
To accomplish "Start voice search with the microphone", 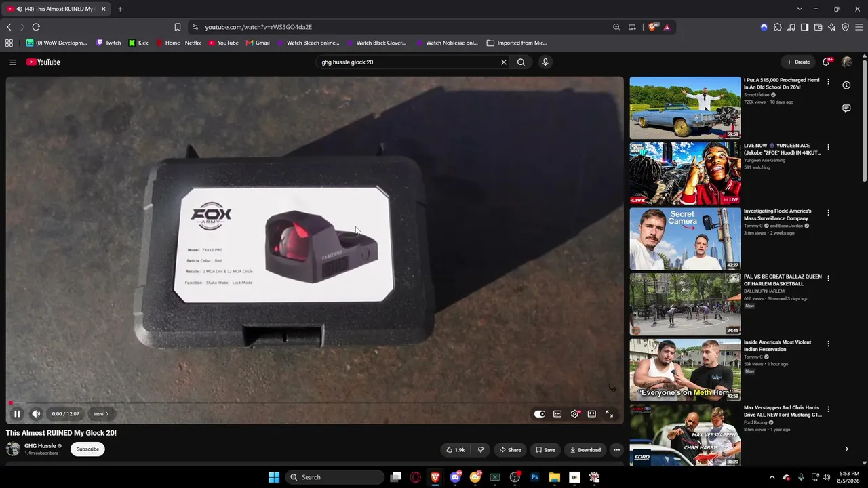I will (545, 62).
